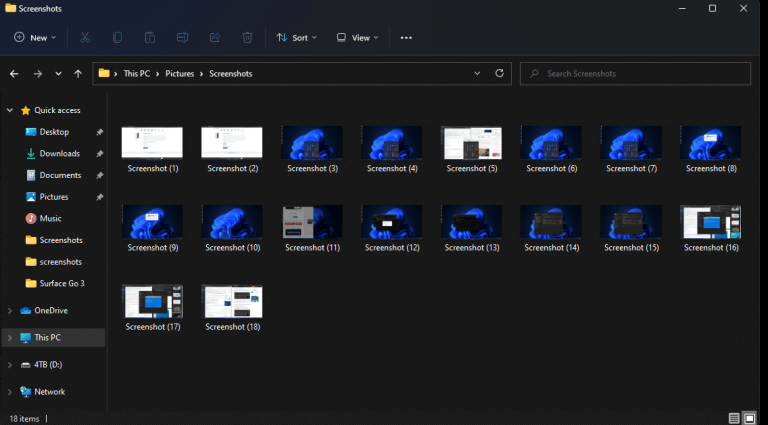This screenshot has height=425, width=768.
Task: Select the Screenshot (17) thumbnail
Action: 152,301
